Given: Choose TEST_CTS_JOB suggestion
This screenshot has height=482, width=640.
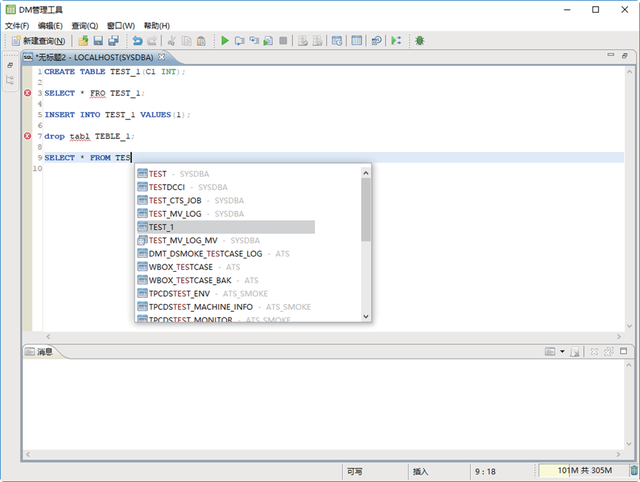Looking at the screenshot, I should coord(175,200).
